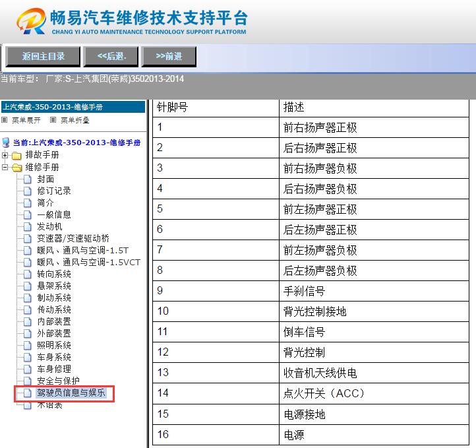Click the computer icon beside 当前:上汽荣威
This screenshot has width=476, height=448.
click(x=6, y=143)
